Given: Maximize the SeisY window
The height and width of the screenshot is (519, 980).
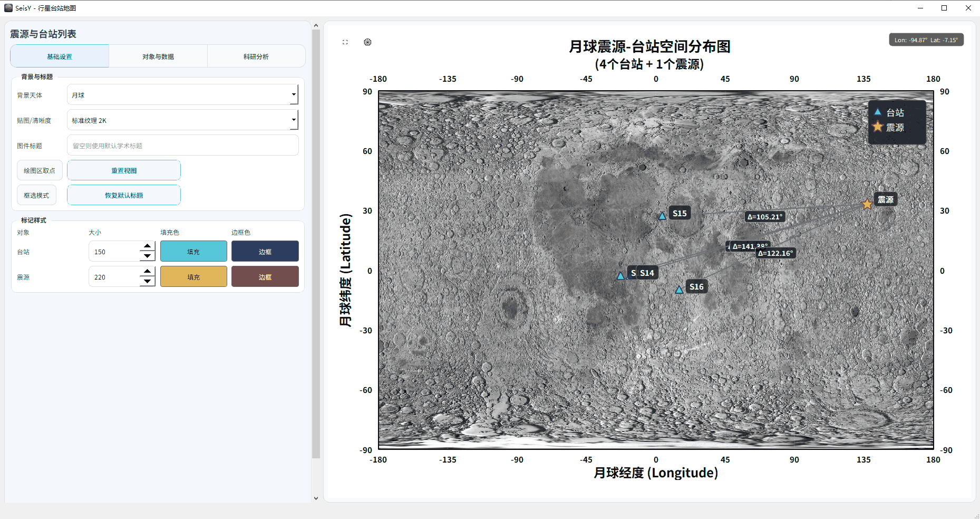Looking at the screenshot, I should click(944, 8).
